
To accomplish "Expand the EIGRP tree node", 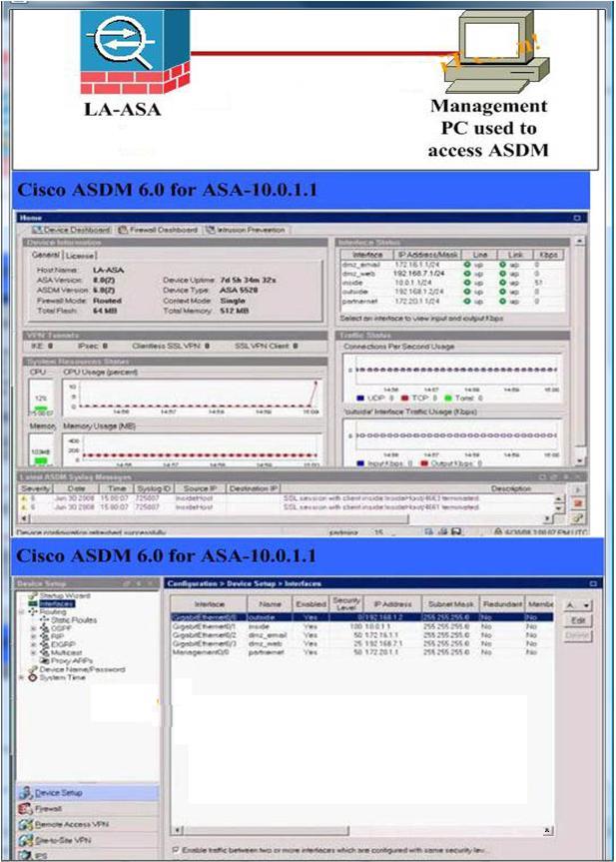I will pos(34,644).
